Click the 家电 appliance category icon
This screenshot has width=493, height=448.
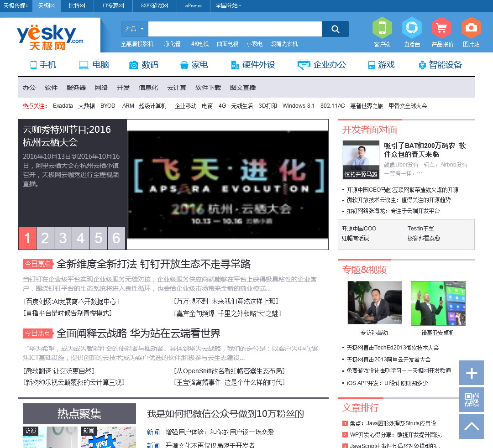(x=184, y=65)
